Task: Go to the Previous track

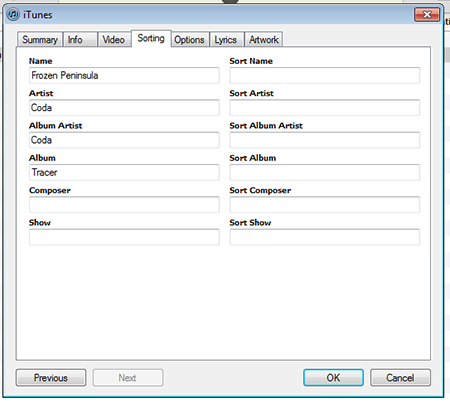Action: click(51, 378)
